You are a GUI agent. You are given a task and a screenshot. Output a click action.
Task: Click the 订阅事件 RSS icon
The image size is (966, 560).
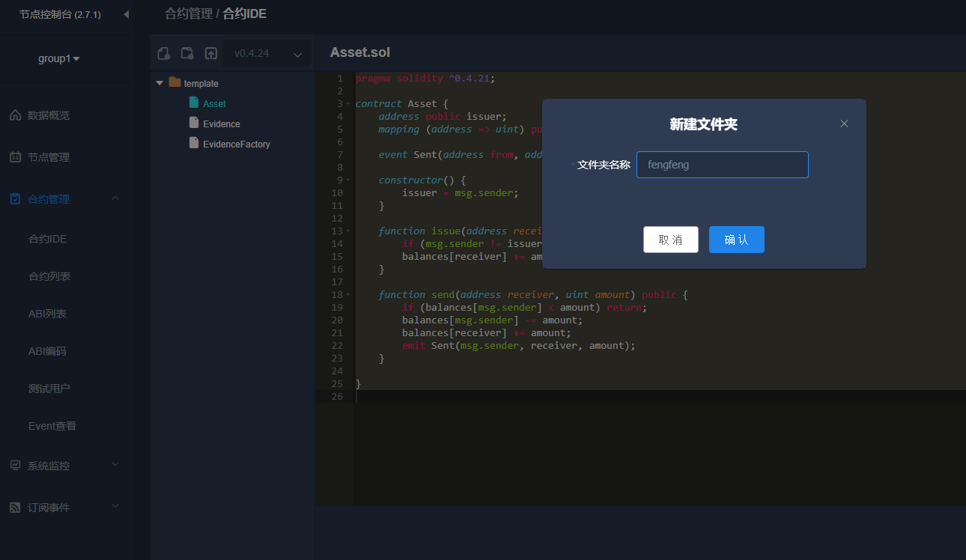click(15, 508)
